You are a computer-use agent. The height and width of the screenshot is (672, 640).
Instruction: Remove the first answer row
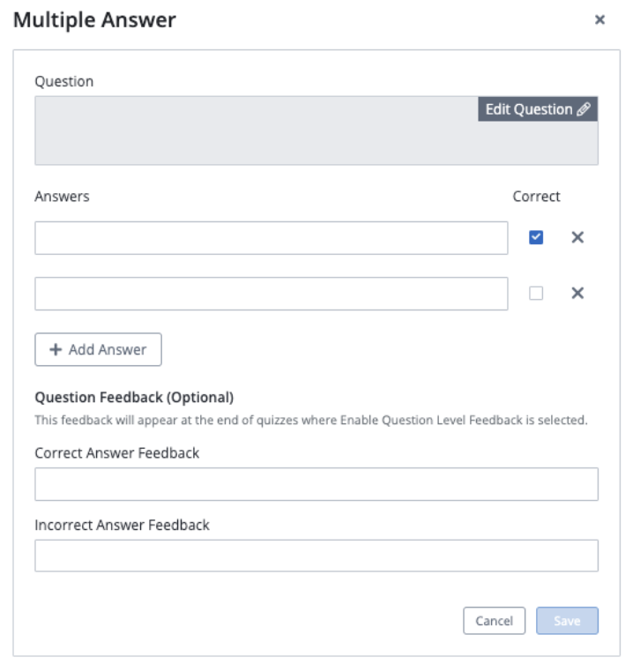click(577, 237)
